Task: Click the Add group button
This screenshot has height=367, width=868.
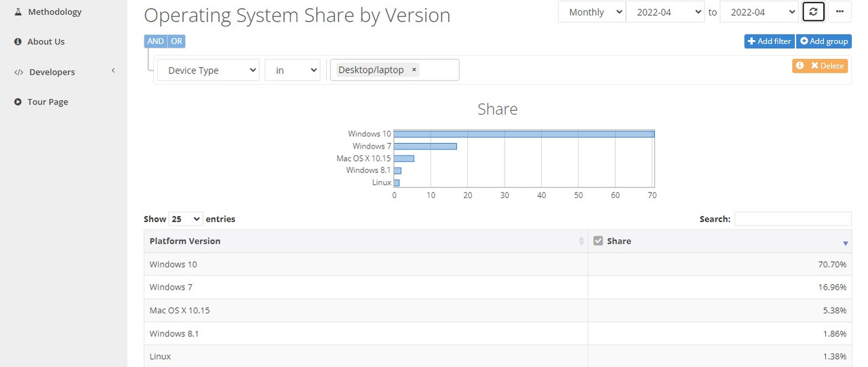Action: [x=824, y=41]
